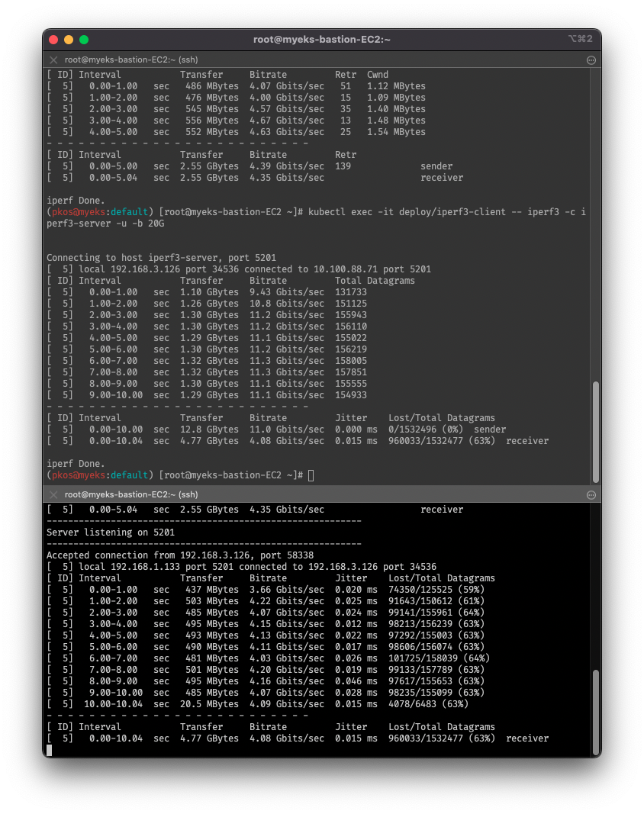The height and width of the screenshot is (814, 644).
Task: Click the '9.43 Gbits/sec' bitrate value
Action: coord(287,292)
